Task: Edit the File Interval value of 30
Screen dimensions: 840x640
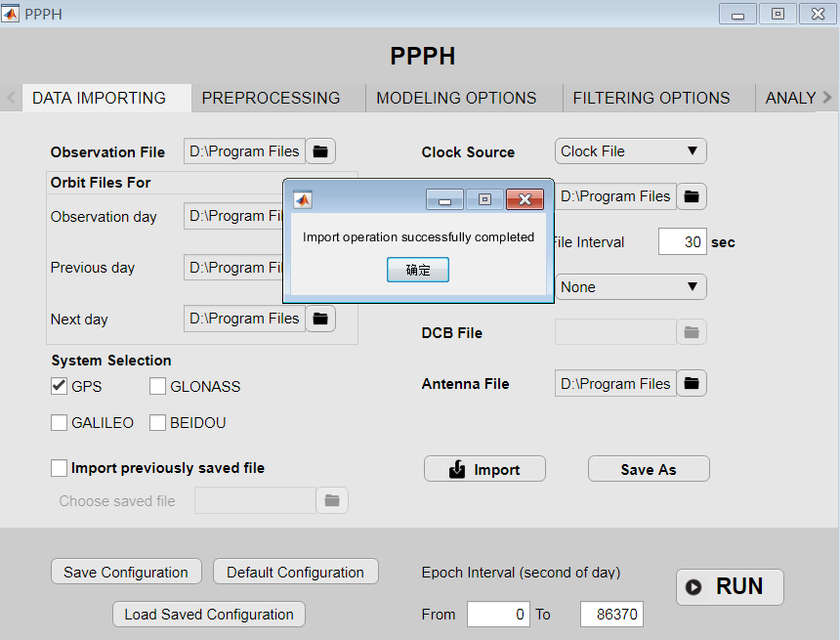Action: coord(683,242)
